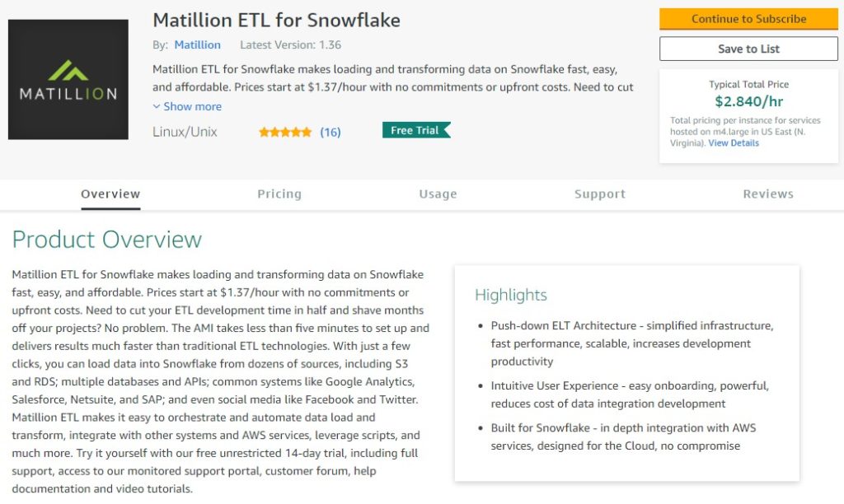Click the Show more chevron arrow
The image size is (844, 504).
[x=157, y=106]
